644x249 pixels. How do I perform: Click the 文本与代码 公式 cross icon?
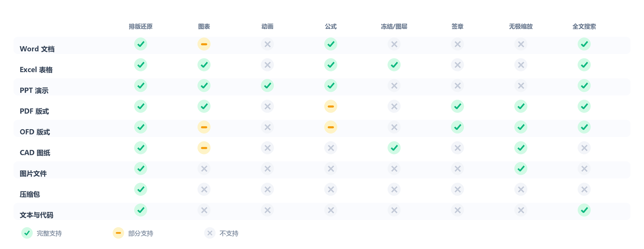pos(331,210)
